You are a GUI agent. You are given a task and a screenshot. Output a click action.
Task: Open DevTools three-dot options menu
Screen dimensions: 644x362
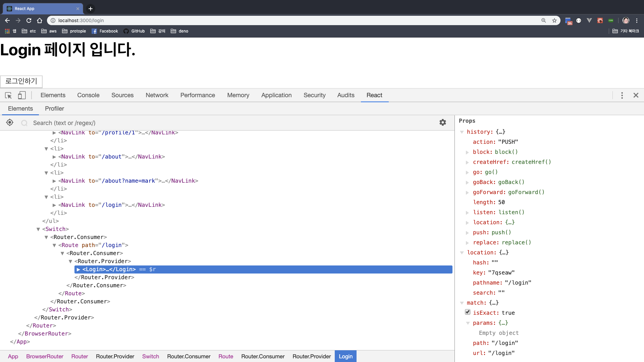(622, 96)
